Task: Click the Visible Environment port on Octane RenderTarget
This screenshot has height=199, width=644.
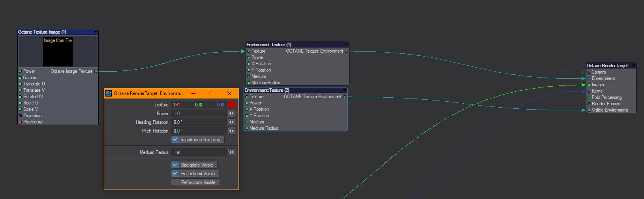Action: [589, 110]
